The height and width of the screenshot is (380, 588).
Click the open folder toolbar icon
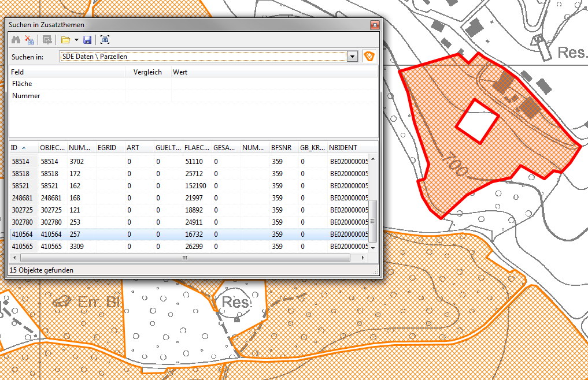(x=65, y=40)
